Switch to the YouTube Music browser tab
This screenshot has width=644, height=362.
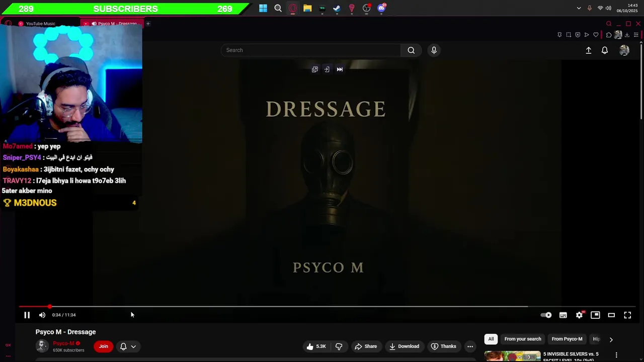click(40, 24)
